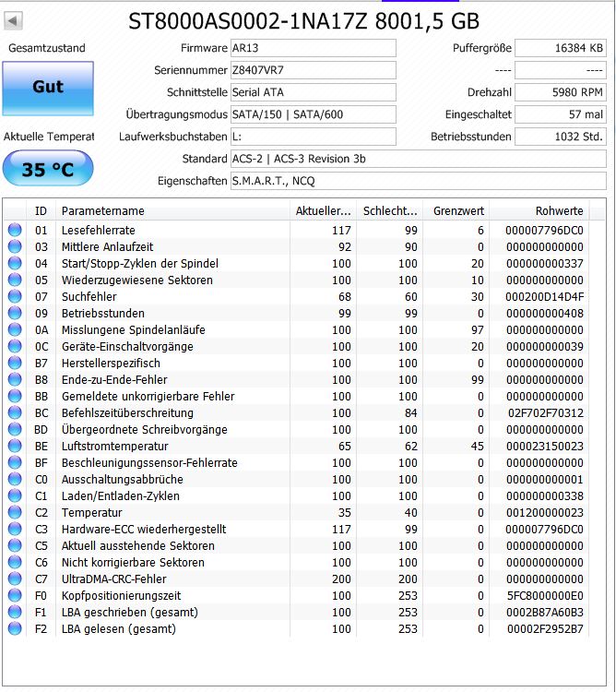Click the Schlecht... column header
Screen dimensions: 616x692
click(x=390, y=211)
